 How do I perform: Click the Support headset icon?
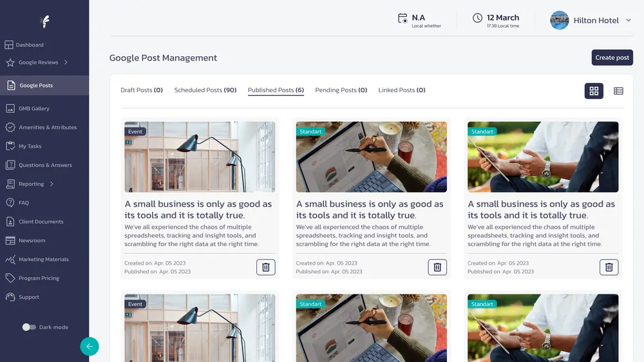(x=10, y=297)
